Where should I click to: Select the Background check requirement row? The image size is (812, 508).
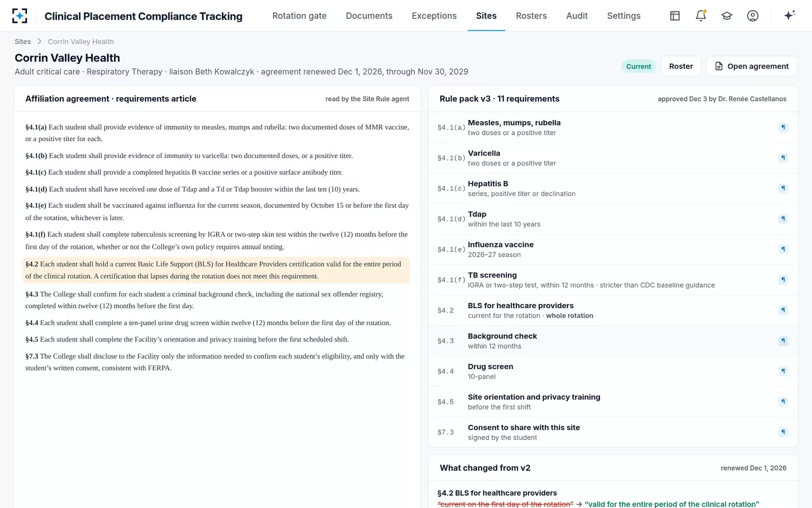coord(613,341)
